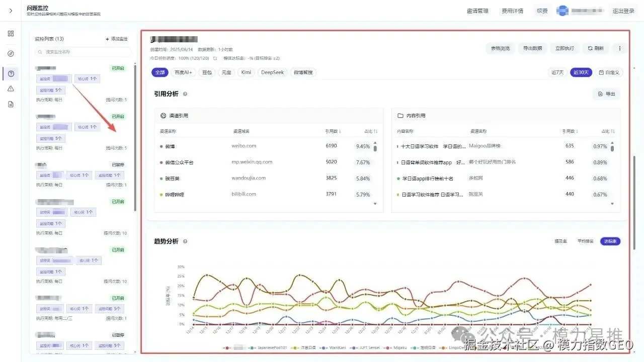Click the 导出数据 button
This screenshot has width=644, height=362.
click(532, 48)
